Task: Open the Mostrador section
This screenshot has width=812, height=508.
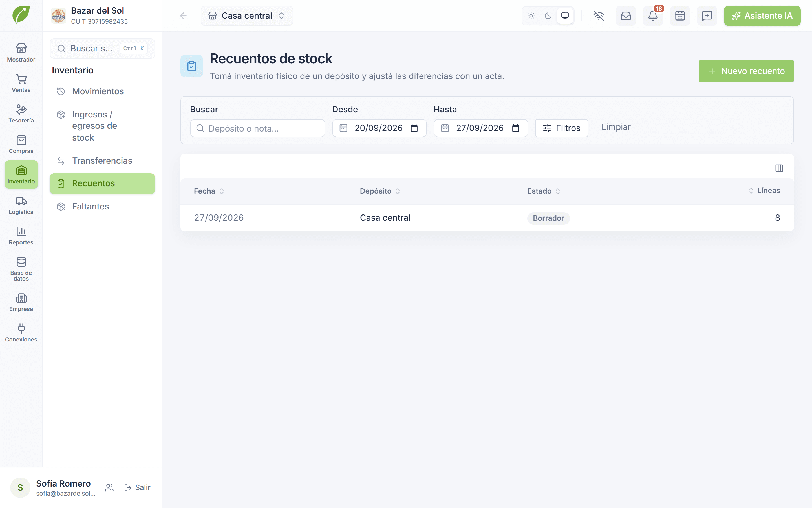Action: click(x=21, y=53)
